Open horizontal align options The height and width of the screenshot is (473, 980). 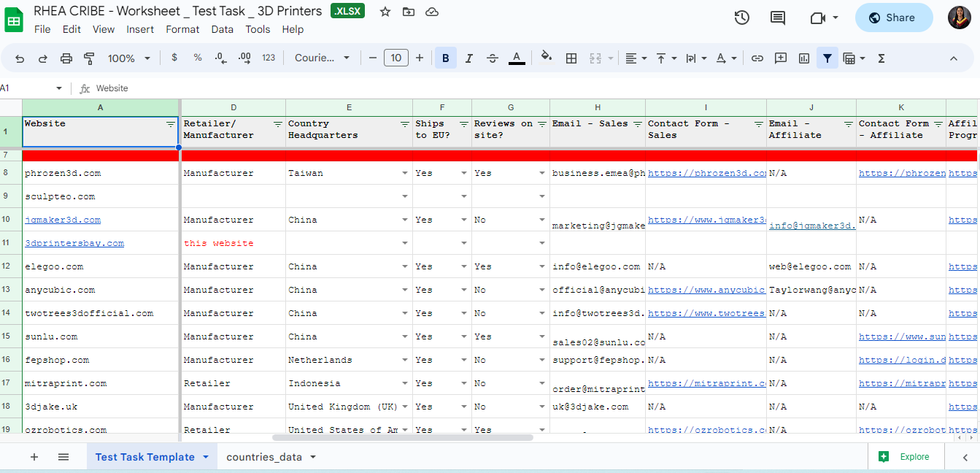pos(636,58)
